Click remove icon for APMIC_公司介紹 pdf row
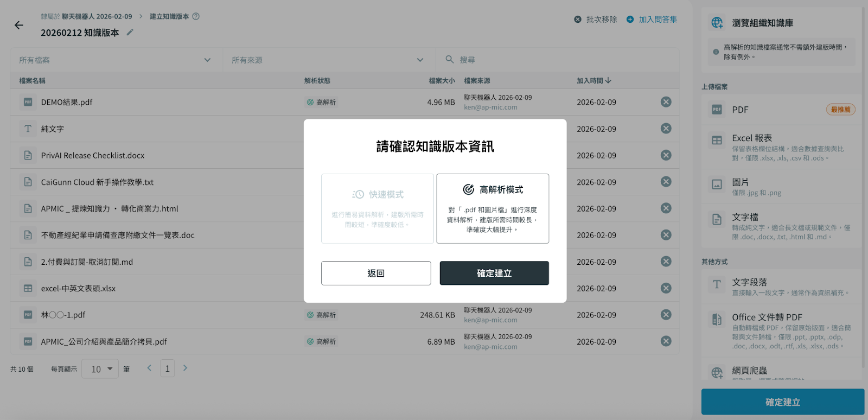The width and height of the screenshot is (868, 420). 666,341
